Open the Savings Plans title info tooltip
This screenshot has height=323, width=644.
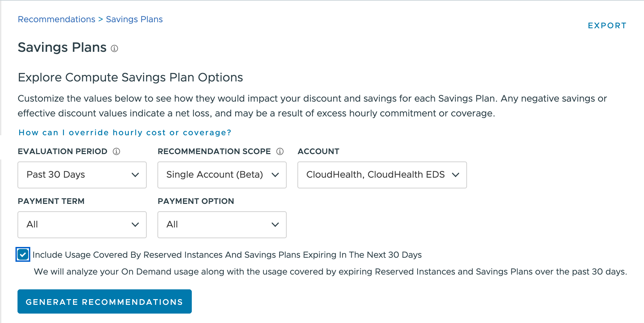click(115, 49)
